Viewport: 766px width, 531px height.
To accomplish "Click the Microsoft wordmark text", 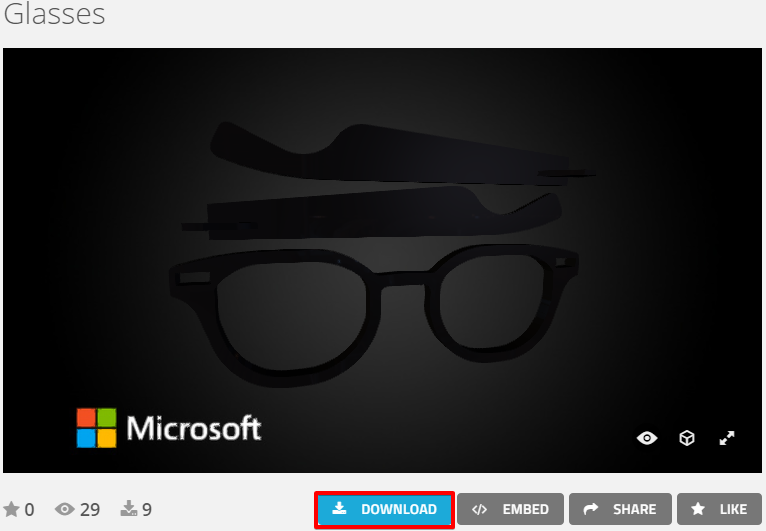I will pos(193,429).
